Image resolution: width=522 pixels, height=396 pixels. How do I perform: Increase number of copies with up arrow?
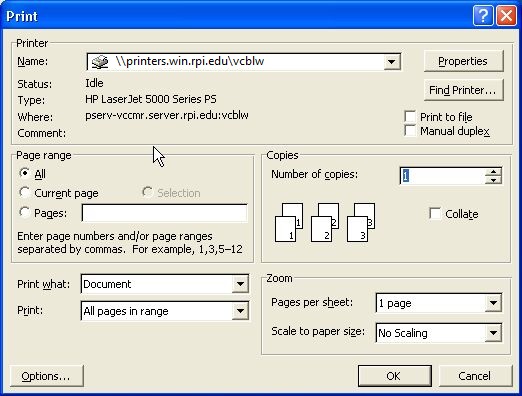pyautogui.click(x=493, y=172)
